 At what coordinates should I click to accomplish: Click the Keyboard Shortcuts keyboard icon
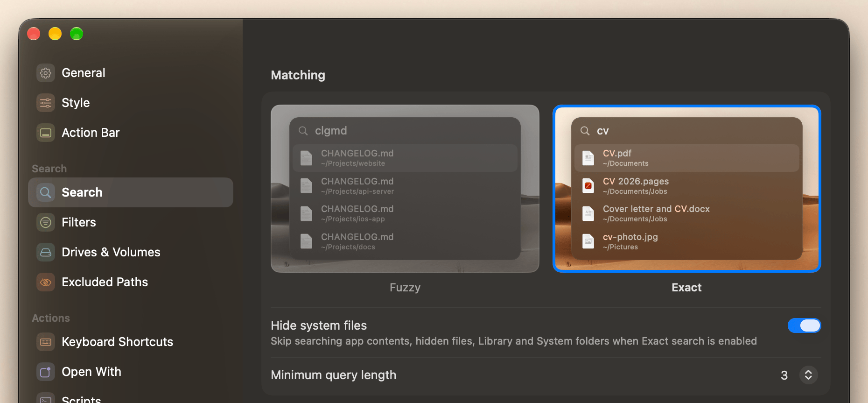46,342
